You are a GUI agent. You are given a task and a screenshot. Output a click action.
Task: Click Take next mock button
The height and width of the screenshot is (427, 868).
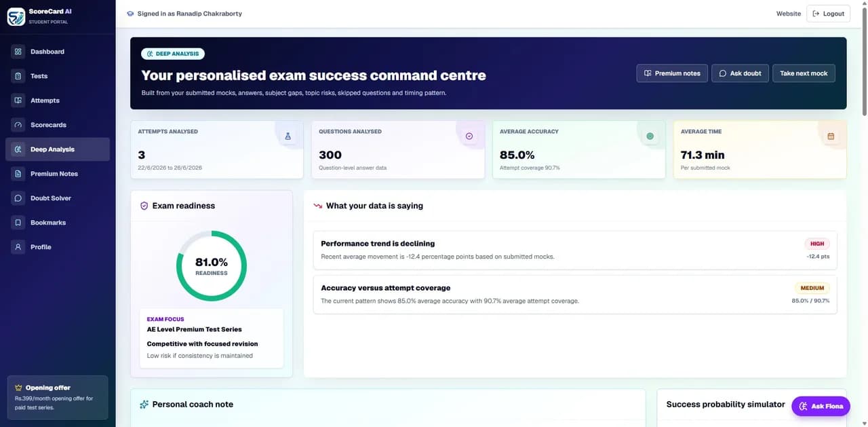point(804,73)
